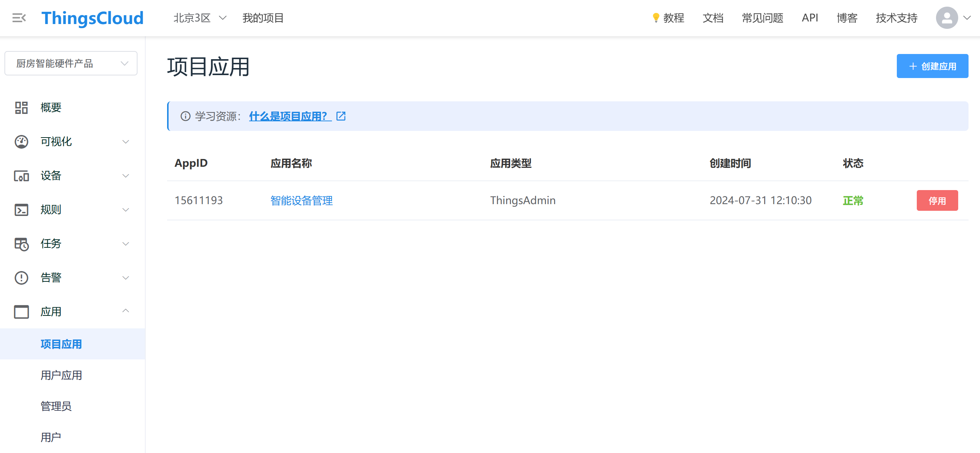Select 项目应用 in the sidebar

point(72,344)
